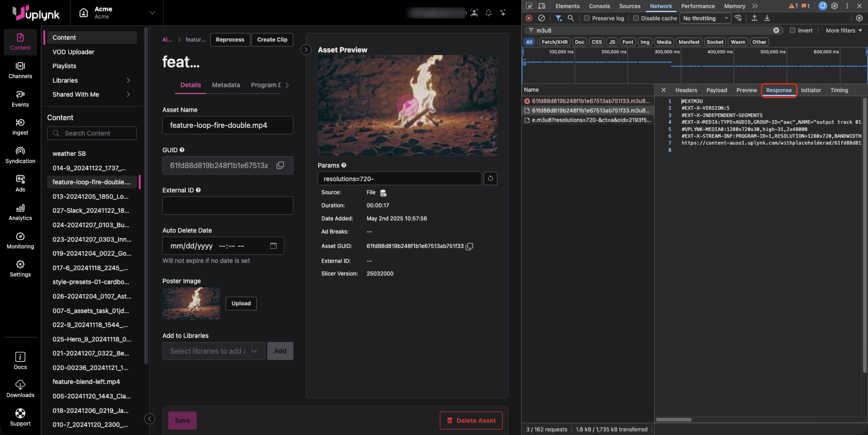The width and height of the screenshot is (868, 435).
Task: Clear network log in DevTools
Action: 541,18
